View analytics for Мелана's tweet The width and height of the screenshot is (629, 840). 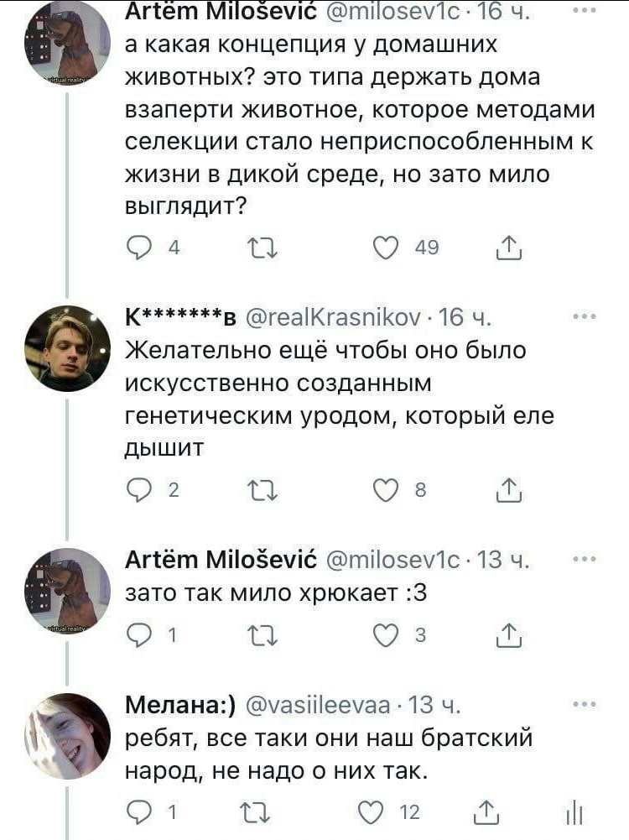574,812
